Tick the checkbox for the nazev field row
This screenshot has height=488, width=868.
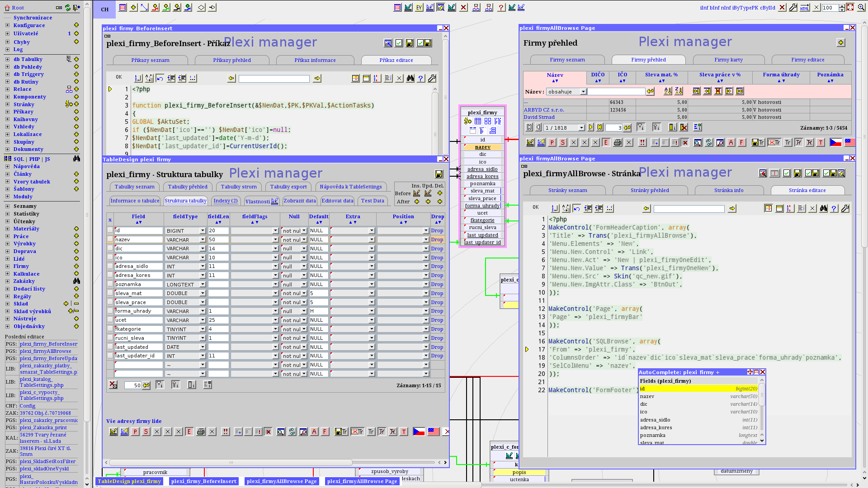click(x=110, y=239)
